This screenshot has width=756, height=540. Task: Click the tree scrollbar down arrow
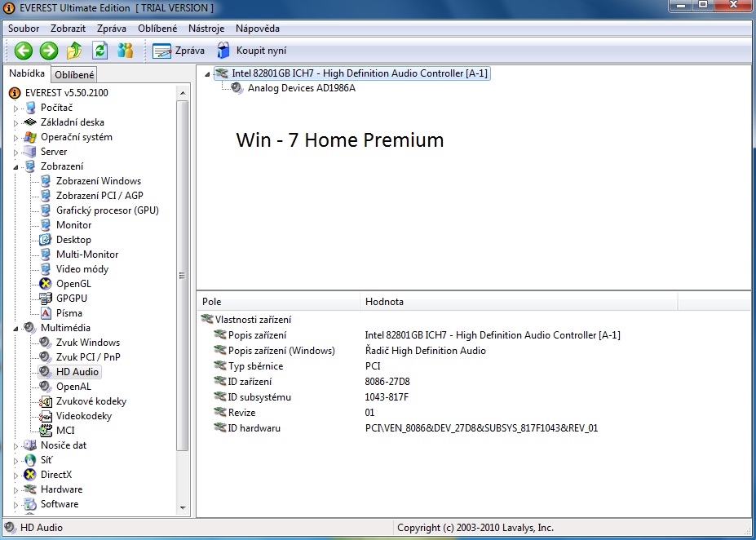click(183, 507)
